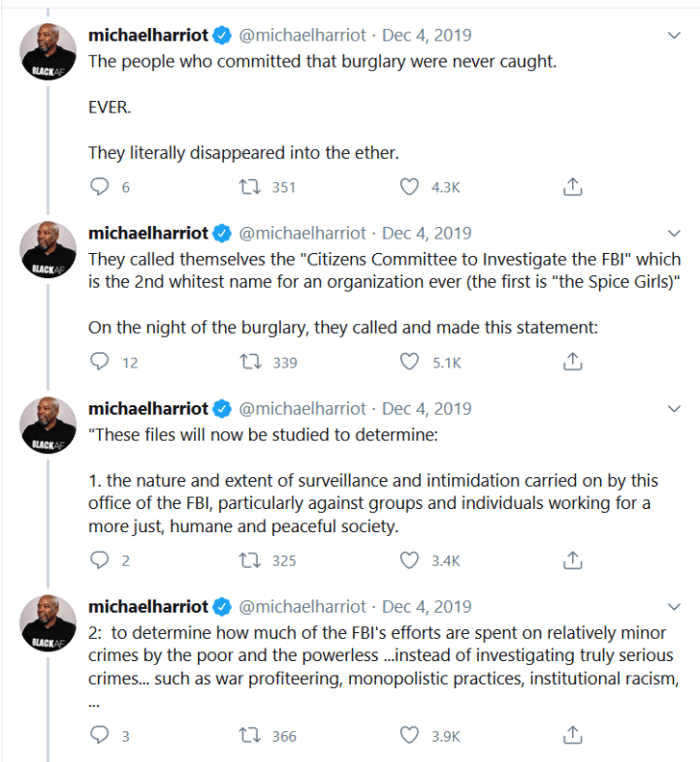Open the more menu on the first tweet
700x762 pixels.
point(676,36)
